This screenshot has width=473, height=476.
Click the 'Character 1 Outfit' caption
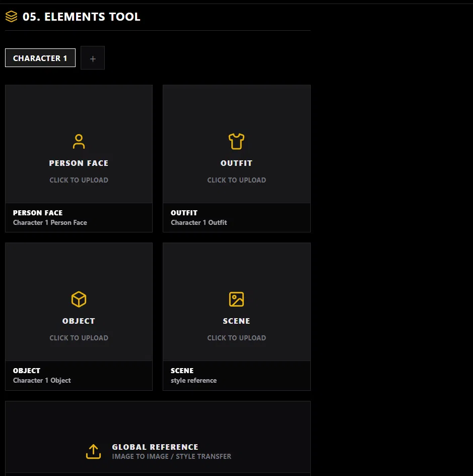click(198, 222)
